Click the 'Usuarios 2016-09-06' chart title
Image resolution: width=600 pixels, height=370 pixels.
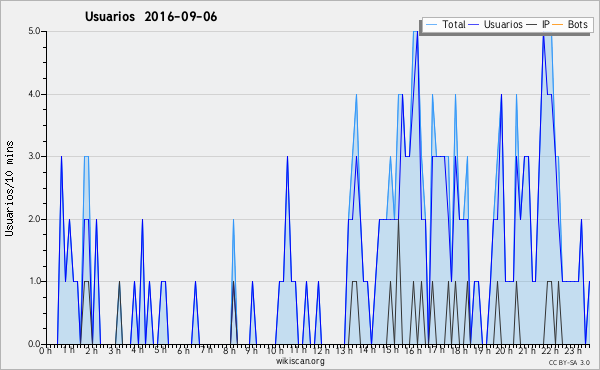pyautogui.click(x=151, y=17)
